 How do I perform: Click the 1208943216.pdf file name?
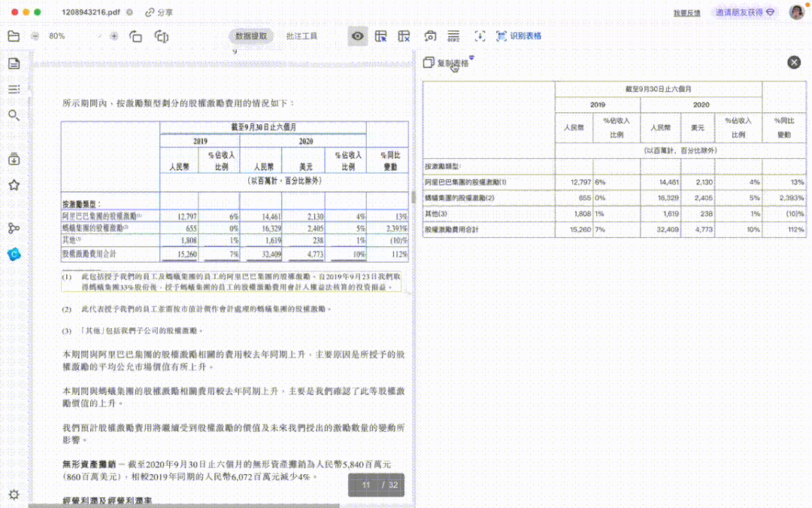click(x=91, y=12)
